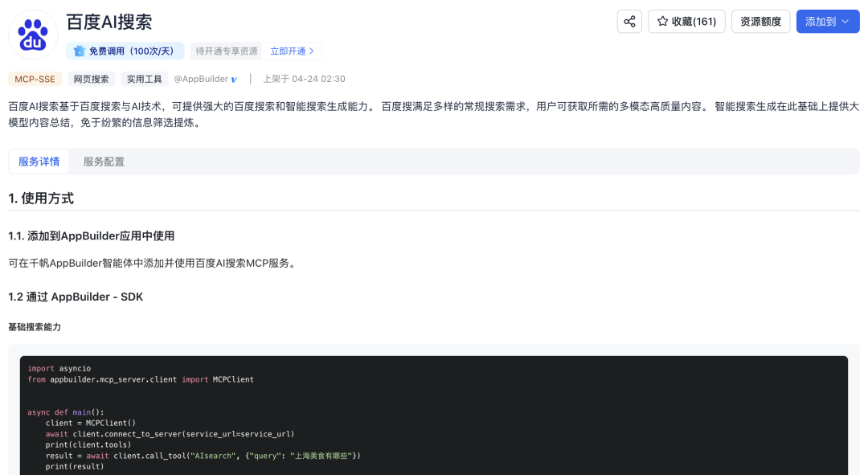
Task: Click the 立即开通 chevron arrow
Action: coord(312,51)
